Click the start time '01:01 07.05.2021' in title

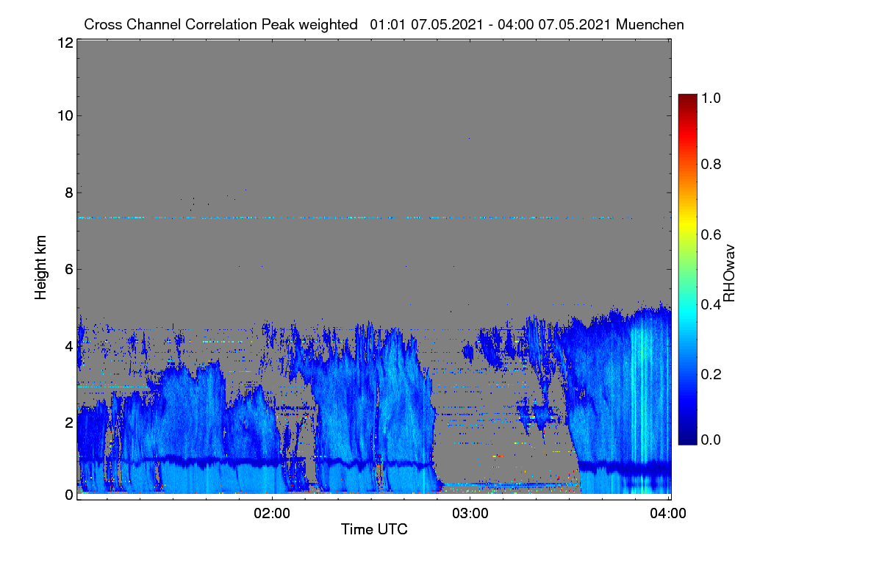click(424, 24)
